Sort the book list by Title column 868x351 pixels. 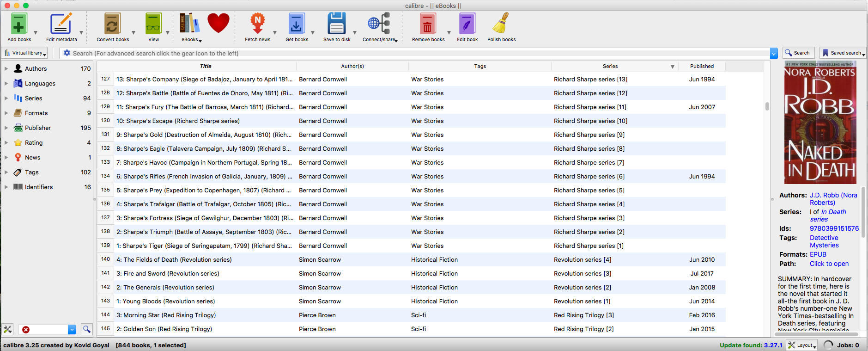coord(206,66)
